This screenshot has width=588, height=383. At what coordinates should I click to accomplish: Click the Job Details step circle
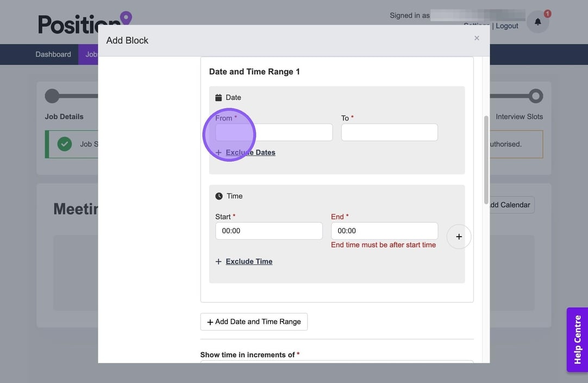[x=52, y=96]
